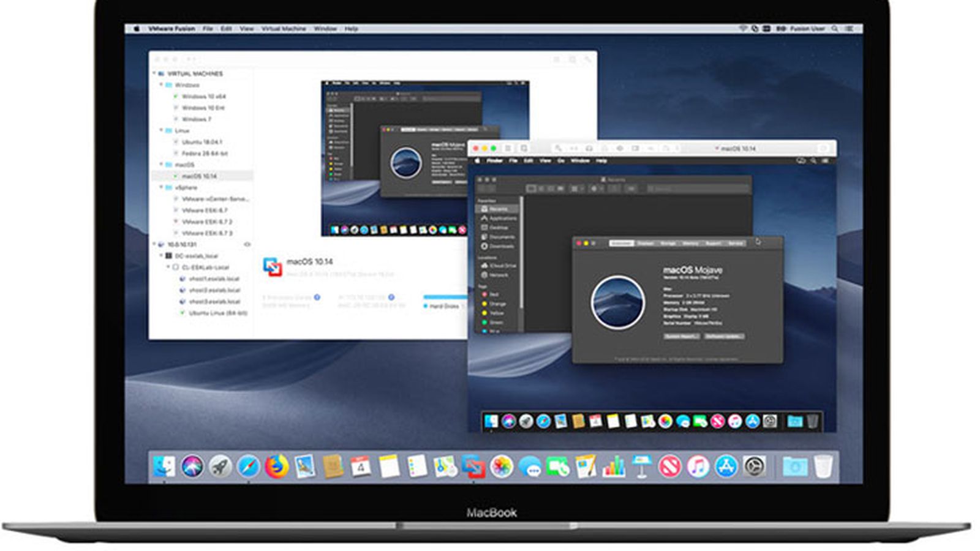Select Windows 10 x64 in the library
The image size is (980, 551).
[203, 97]
